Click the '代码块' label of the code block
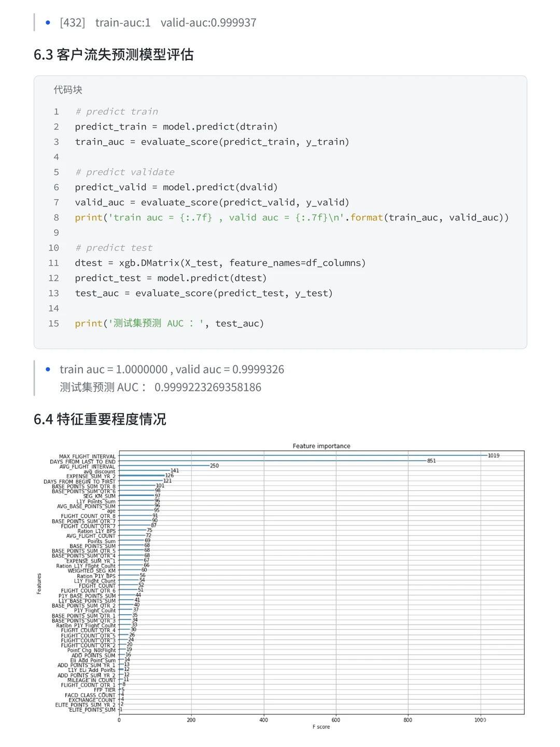This screenshot has width=560, height=747. pos(68,90)
